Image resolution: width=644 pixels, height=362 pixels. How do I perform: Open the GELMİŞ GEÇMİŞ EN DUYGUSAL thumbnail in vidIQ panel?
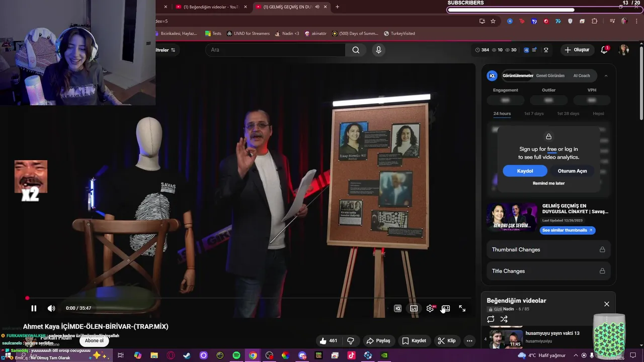[x=512, y=217]
